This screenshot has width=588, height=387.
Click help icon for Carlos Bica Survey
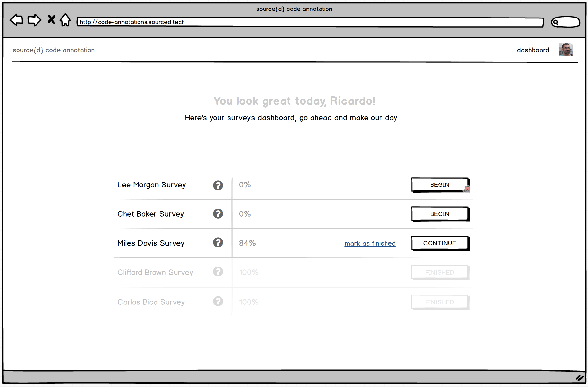218,301
